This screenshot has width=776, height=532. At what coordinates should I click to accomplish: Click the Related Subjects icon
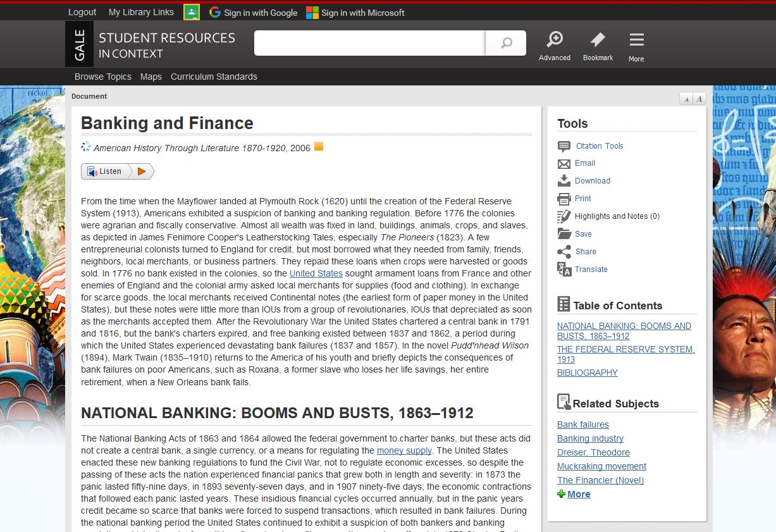click(564, 402)
